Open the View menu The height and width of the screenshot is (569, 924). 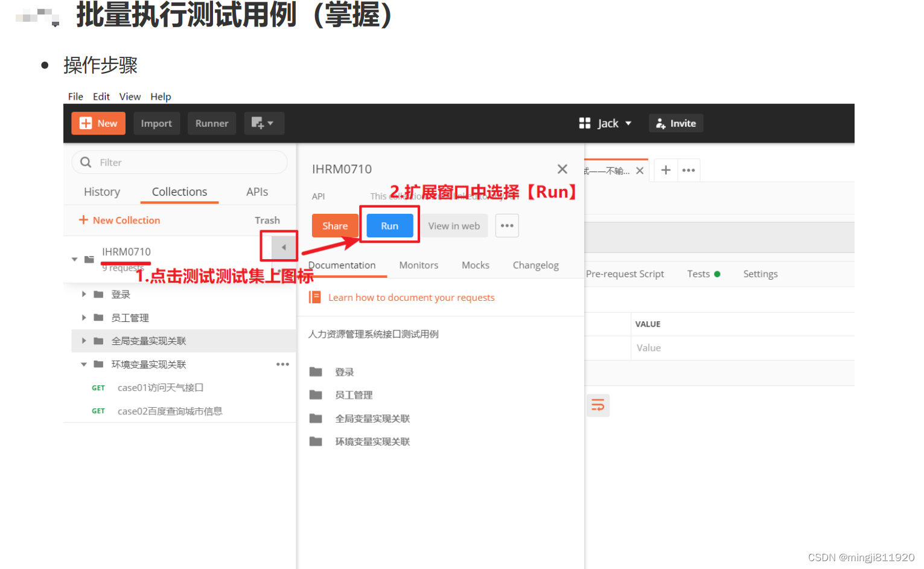coord(130,97)
